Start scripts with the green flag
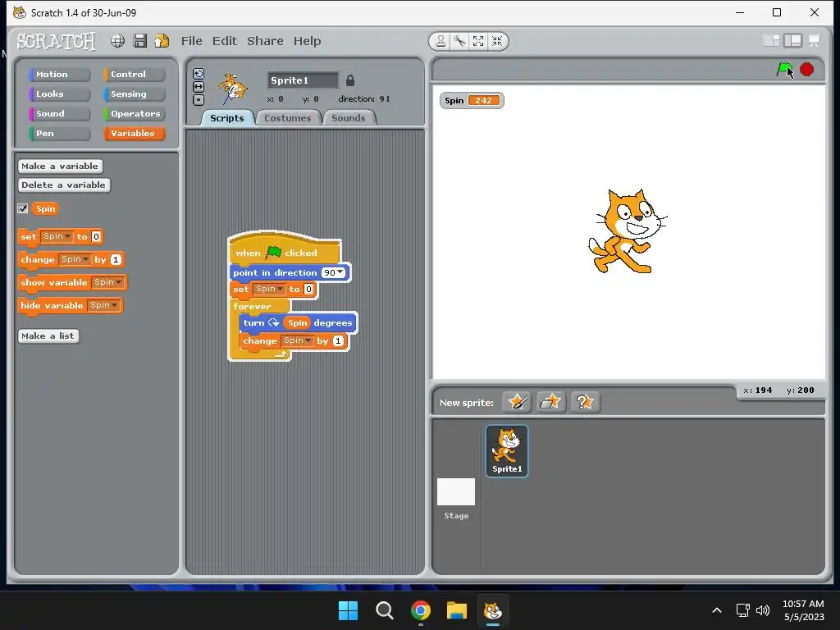840x630 pixels. point(784,70)
